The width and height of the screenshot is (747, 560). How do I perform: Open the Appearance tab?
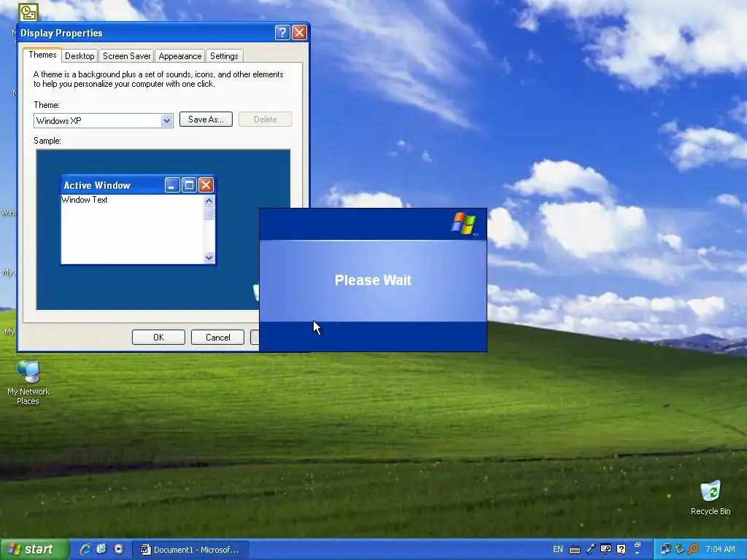(179, 56)
